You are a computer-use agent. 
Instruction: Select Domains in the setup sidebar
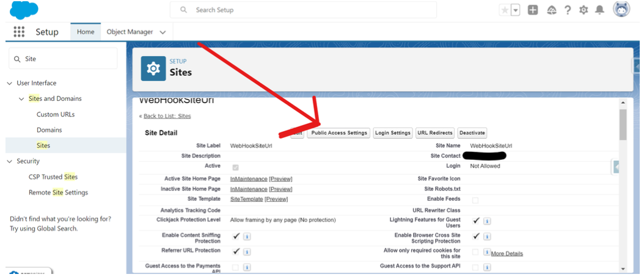[x=49, y=130]
